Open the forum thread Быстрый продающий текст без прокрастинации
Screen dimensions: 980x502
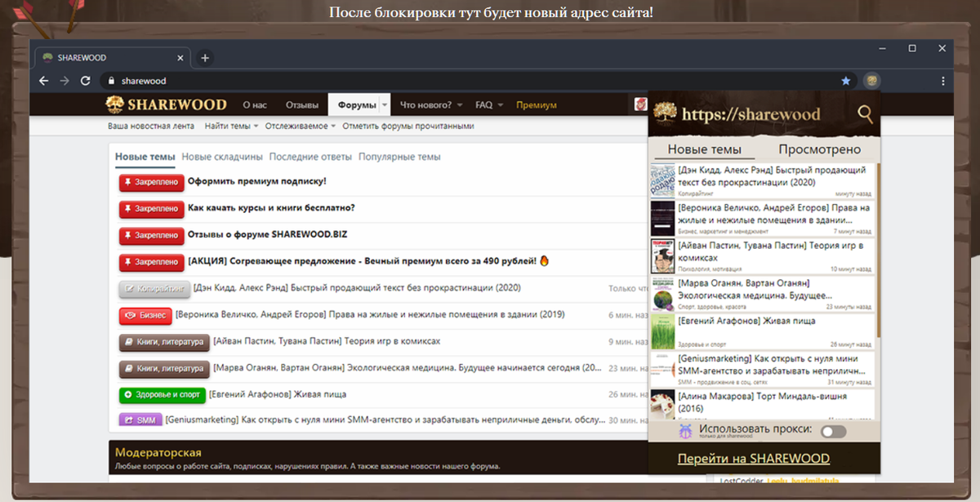click(x=357, y=288)
